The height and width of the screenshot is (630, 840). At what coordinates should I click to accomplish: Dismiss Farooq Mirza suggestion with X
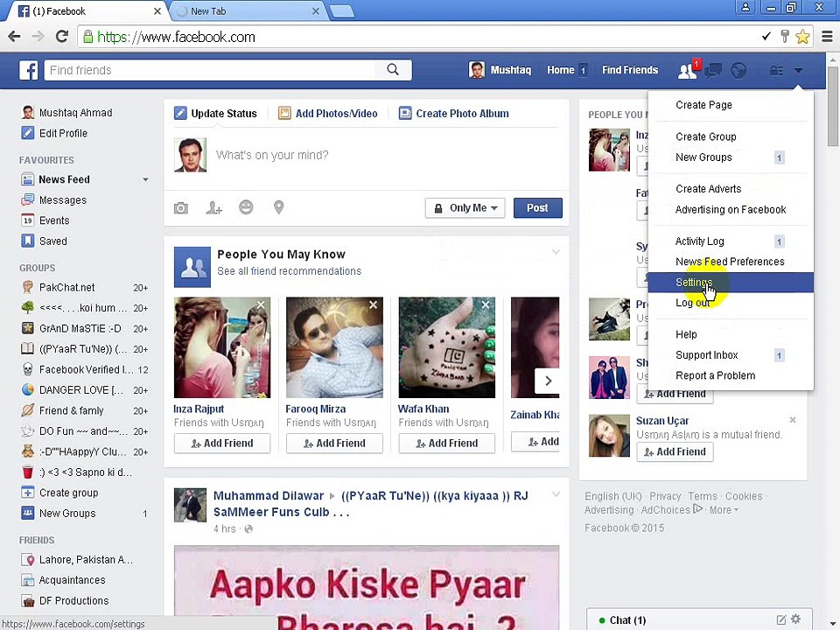[374, 304]
